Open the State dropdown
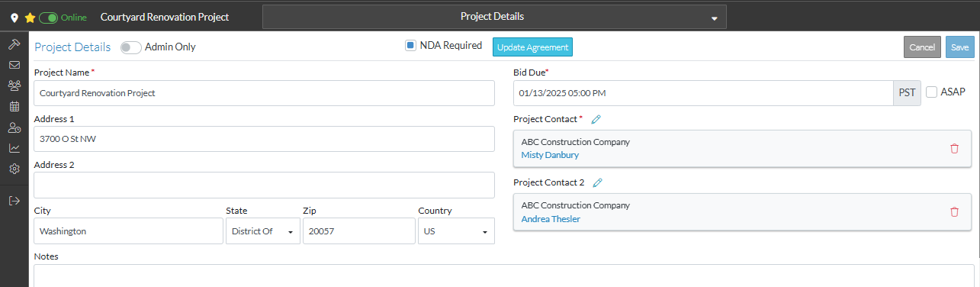The image size is (980, 287). pyautogui.click(x=262, y=231)
